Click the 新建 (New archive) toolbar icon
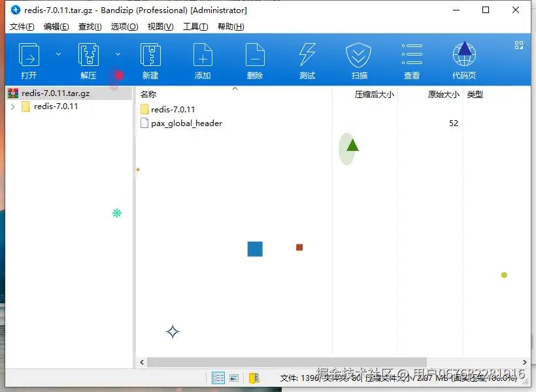Screen dimensions: 536x392 click(150, 55)
